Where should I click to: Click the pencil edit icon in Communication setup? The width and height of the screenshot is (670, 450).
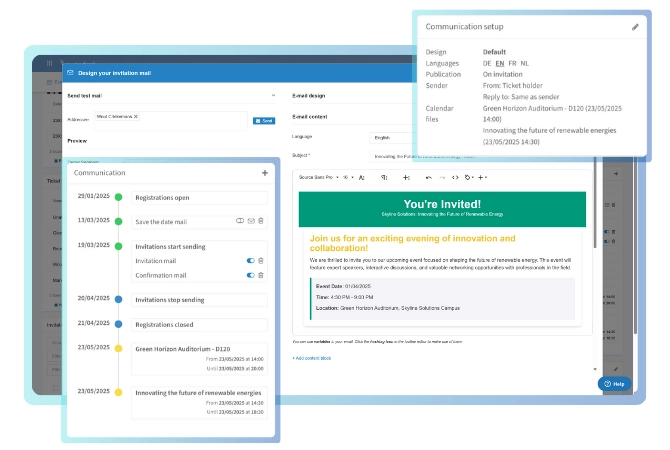(x=635, y=27)
